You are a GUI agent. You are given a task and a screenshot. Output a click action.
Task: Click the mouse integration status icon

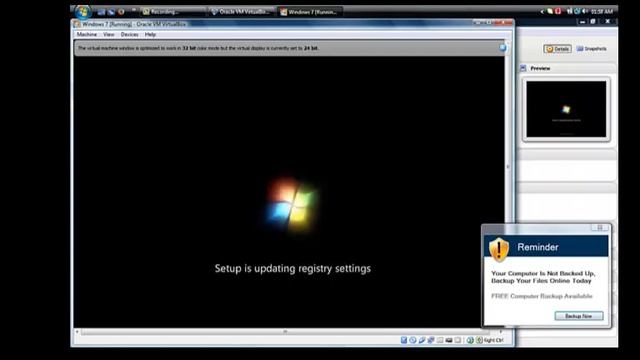pos(470,340)
